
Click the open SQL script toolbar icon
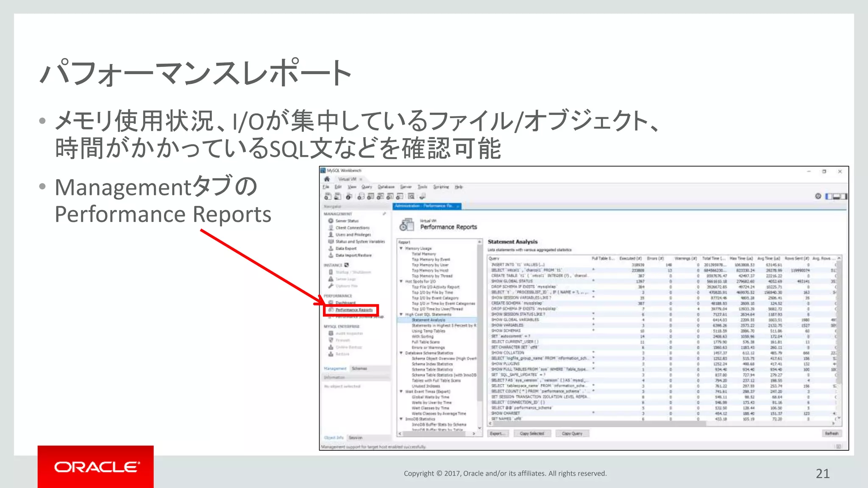click(x=337, y=196)
